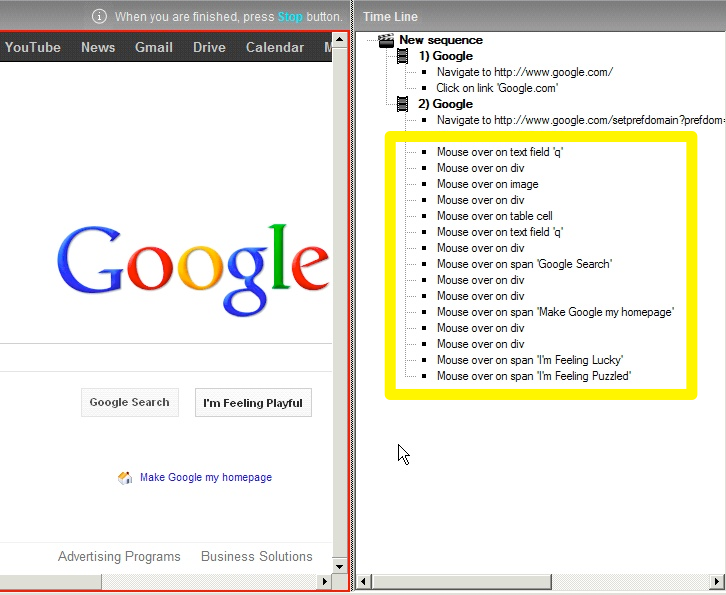Click the Stop word in the instruction bar
The image size is (726, 595).
click(290, 17)
